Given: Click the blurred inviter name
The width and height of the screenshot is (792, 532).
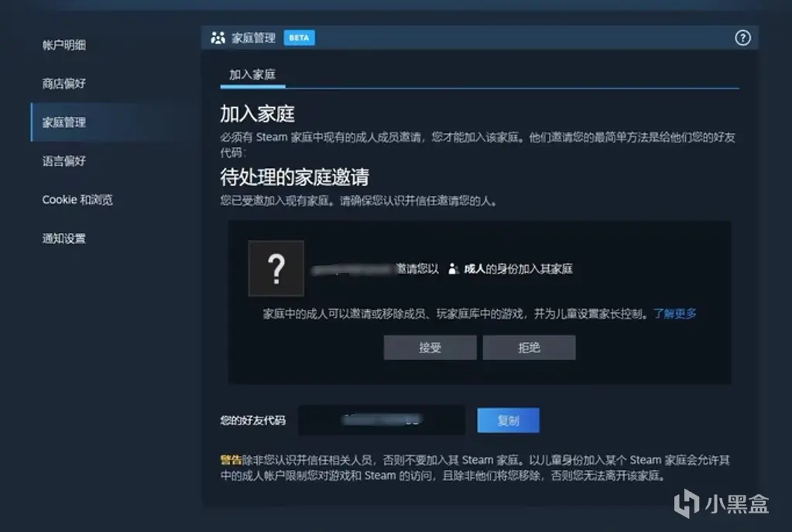Looking at the screenshot, I should pos(352,269).
